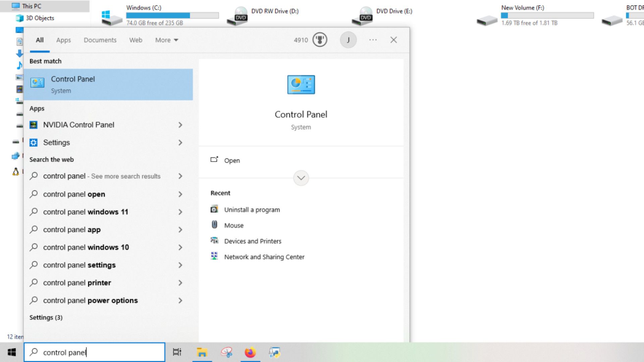Open Task View from the taskbar
Image resolution: width=644 pixels, height=362 pixels.
(177, 352)
